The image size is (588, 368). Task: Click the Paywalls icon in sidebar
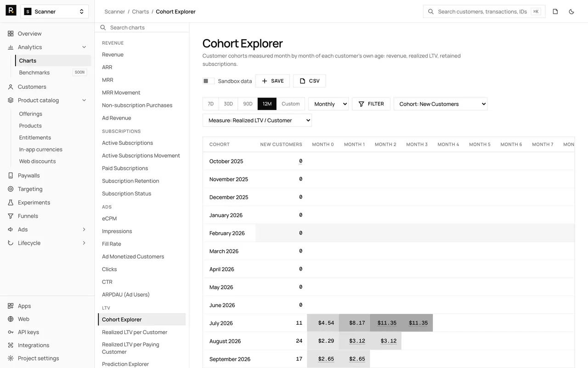[11, 176]
